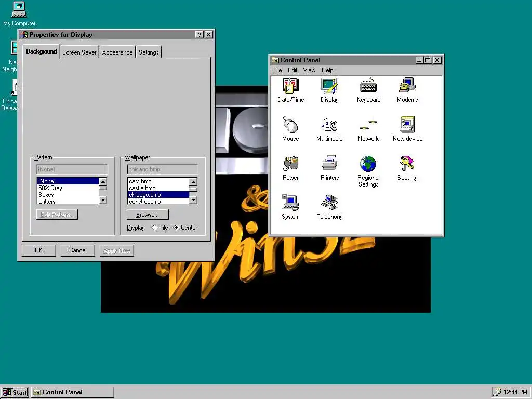Viewport: 532px width, 399px height.
Task: Click the Wallpaper filename input field
Action: [163, 169]
